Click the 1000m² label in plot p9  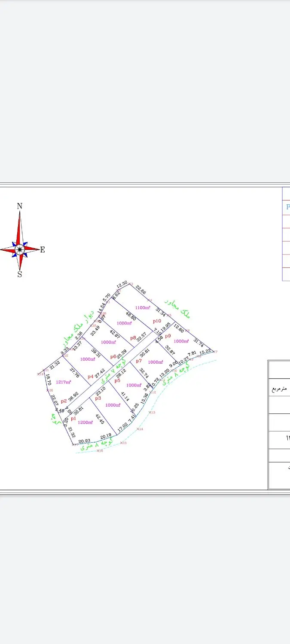tap(181, 341)
